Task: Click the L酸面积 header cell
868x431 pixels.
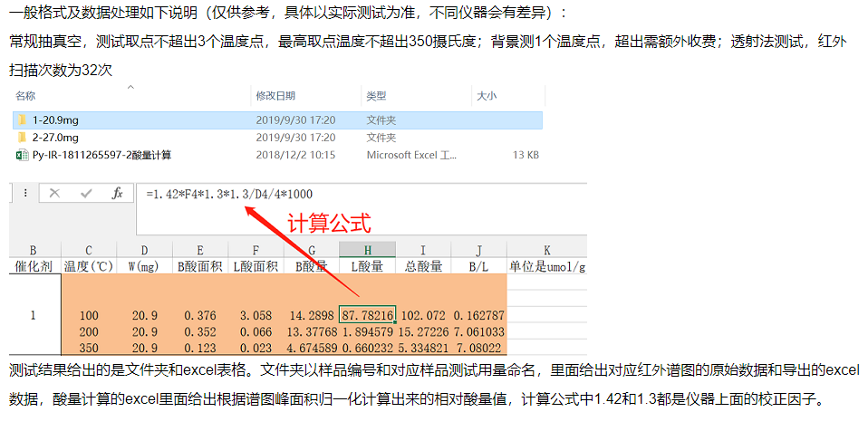Action: click(x=256, y=267)
